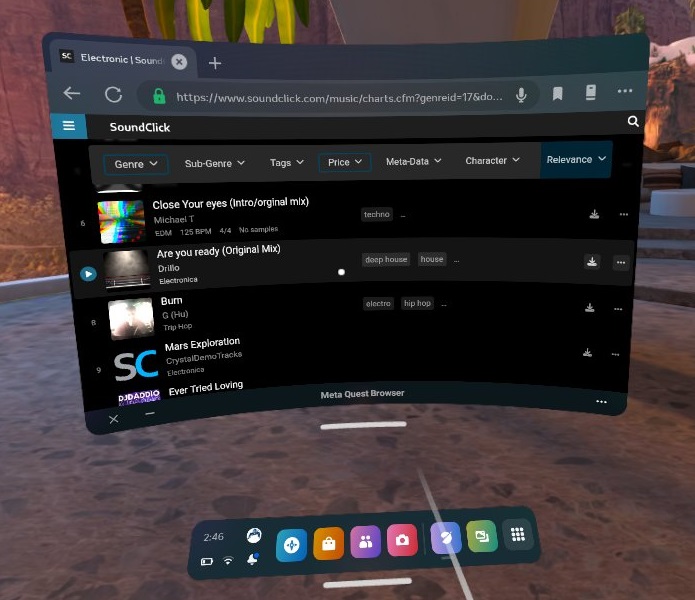The image size is (695, 600).
Task: Open the purple People app in dock
Action: (366, 541)
